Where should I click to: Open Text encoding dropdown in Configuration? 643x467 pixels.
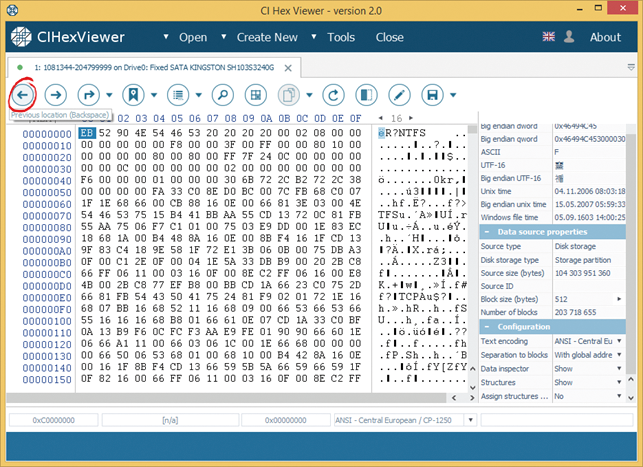619,341
